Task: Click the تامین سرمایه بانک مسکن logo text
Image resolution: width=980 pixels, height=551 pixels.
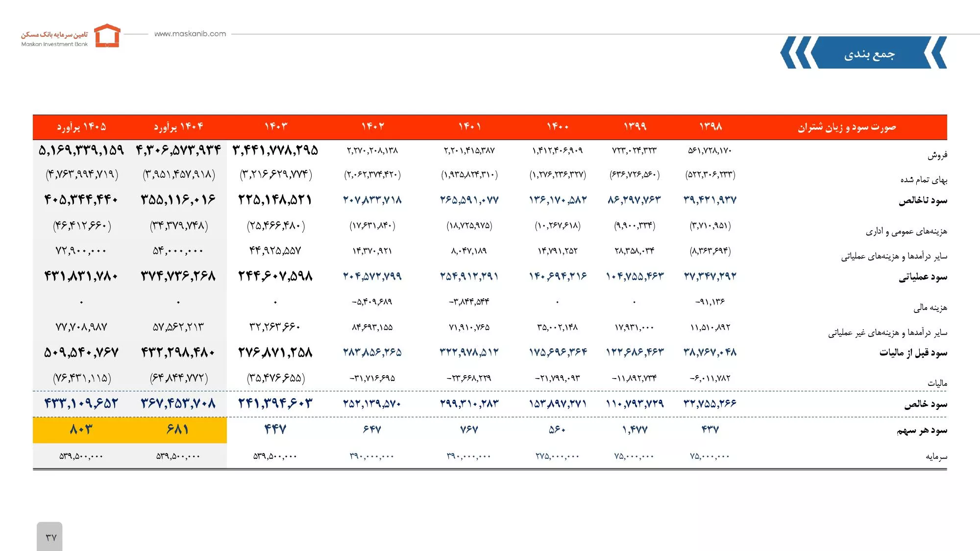Action: coord(54,34)
